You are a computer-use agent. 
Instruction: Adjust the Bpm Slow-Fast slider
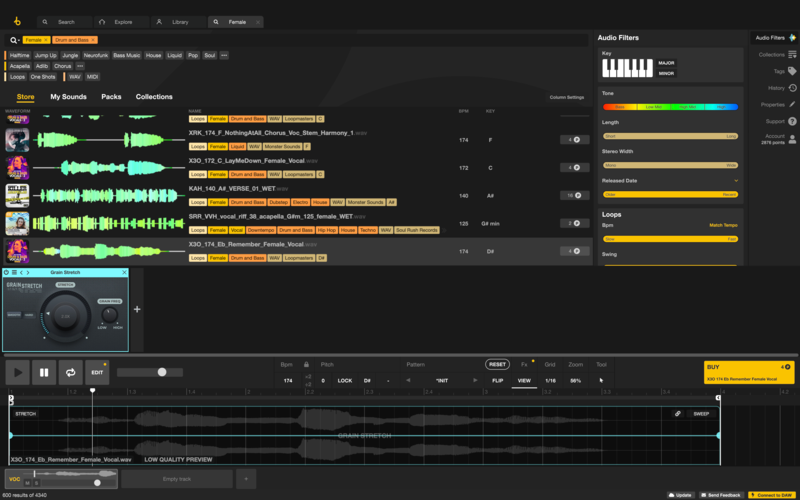670,239
